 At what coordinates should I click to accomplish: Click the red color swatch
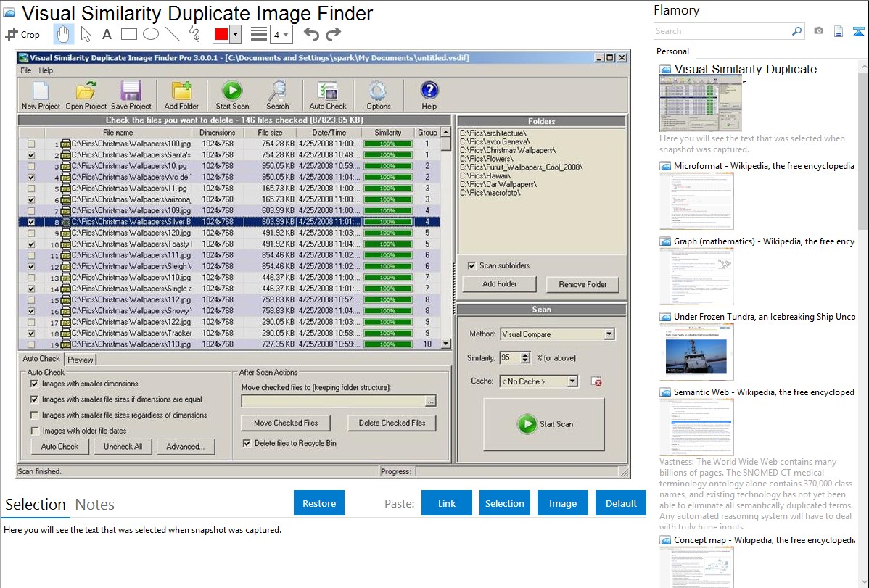point(221,34)
